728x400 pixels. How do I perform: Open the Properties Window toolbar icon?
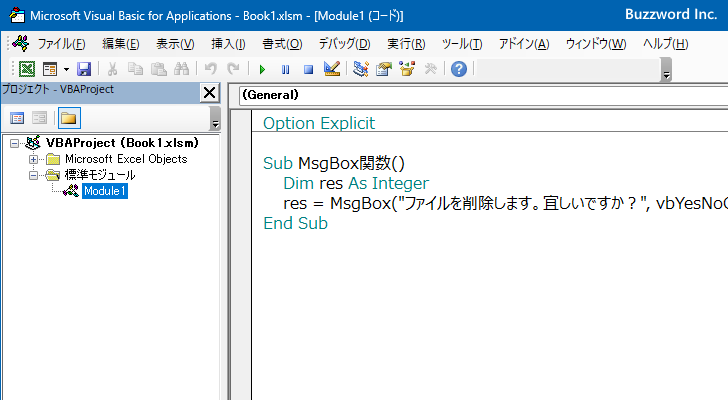click(x=384, y=69)
